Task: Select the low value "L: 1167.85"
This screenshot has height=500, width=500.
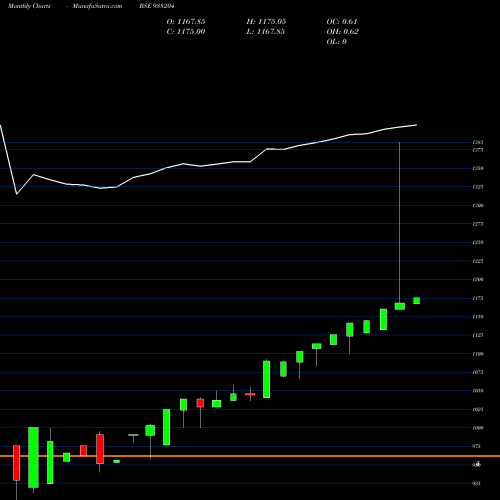Action: pyautogui.click(x=265, y=32)
